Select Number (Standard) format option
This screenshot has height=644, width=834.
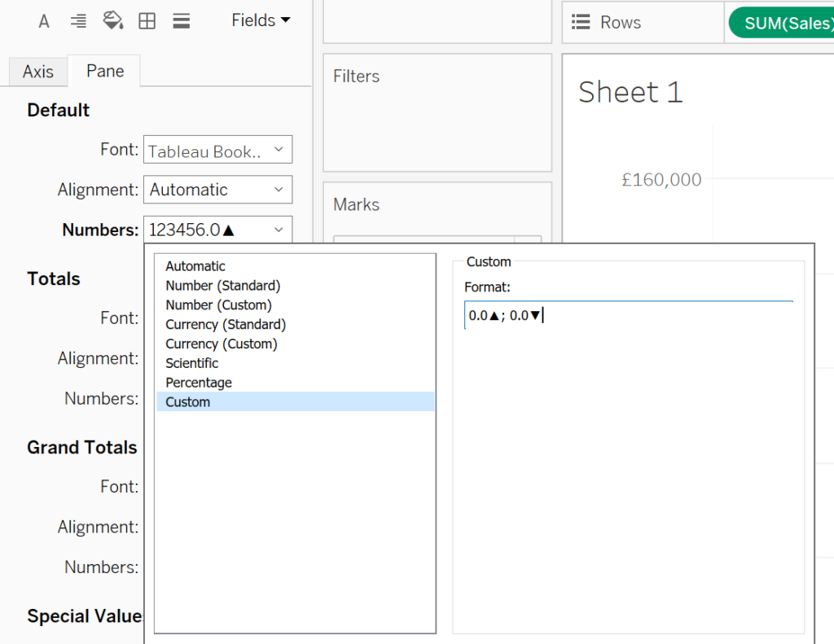pyautogui.click(x=222, y=286)
